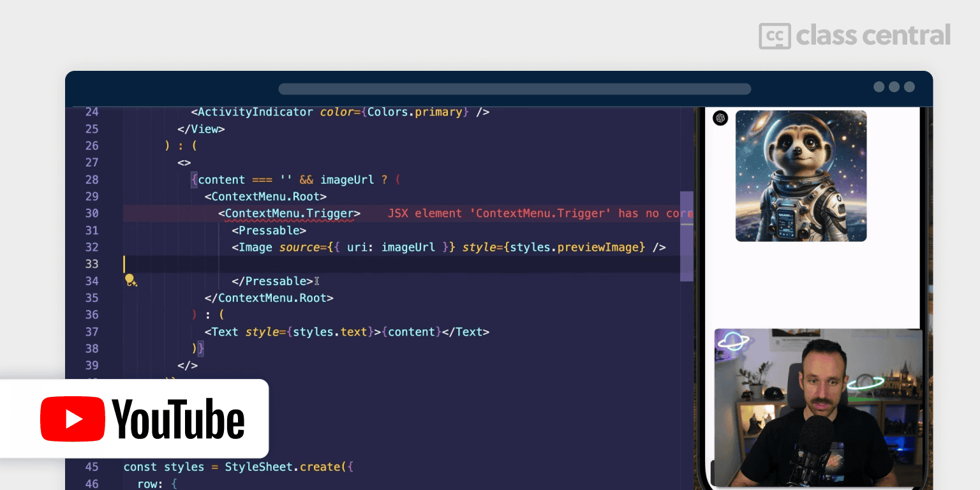Click line number 24 in the gutter
980x490 pixels.
pos(92,112)
